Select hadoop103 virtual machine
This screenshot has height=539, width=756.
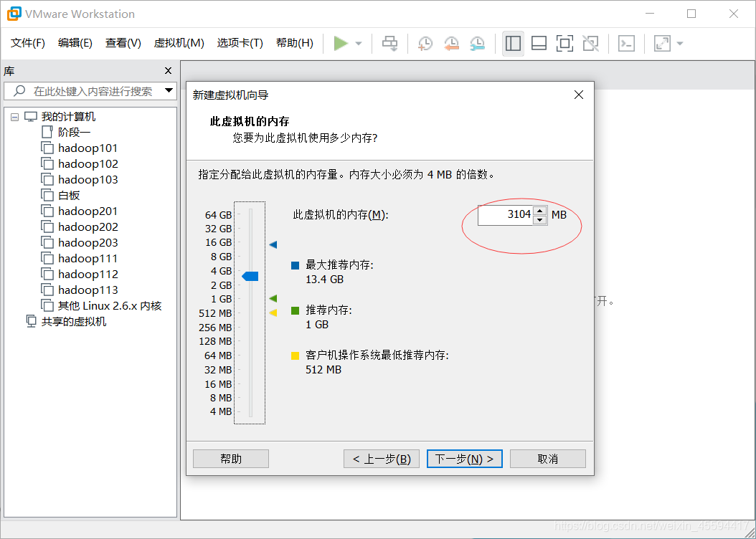pos(88,180)
